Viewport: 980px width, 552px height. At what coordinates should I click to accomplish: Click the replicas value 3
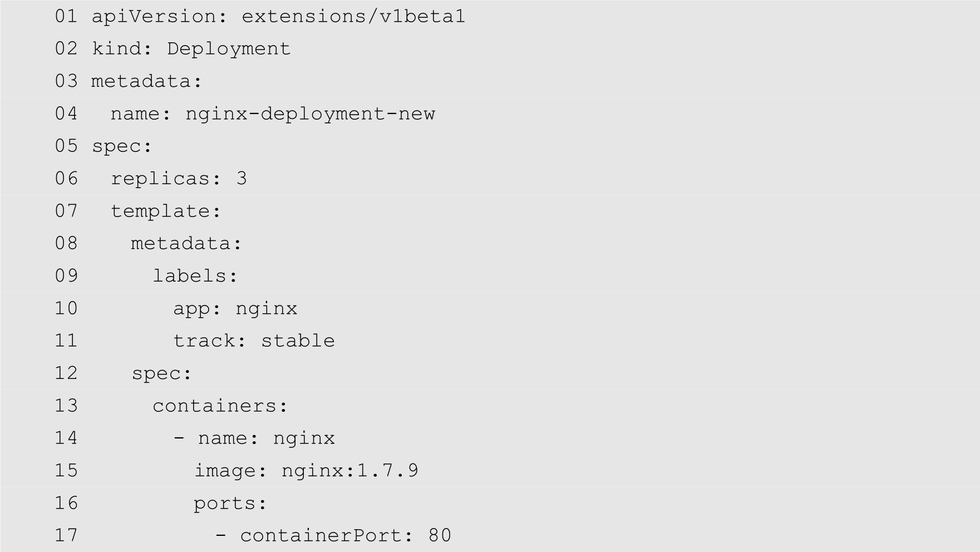point(242,179)
